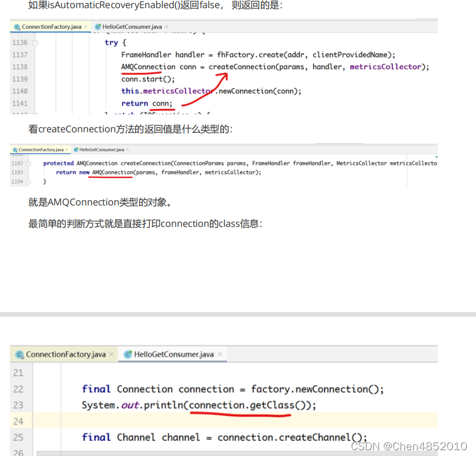Click paragraph '看createConnection方法的返回值是什么类型的'
Viewport: 476px width, 456px height.
[x=130, y=129]
